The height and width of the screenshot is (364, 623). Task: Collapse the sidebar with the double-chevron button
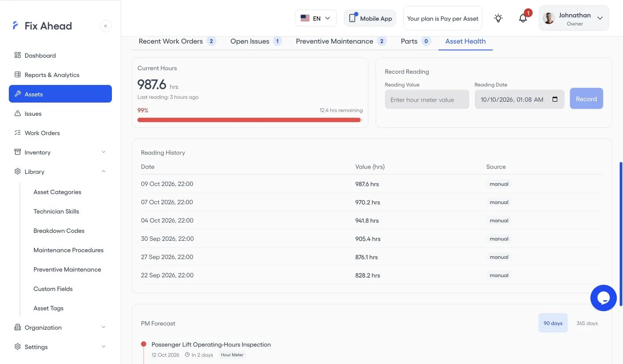106,26
